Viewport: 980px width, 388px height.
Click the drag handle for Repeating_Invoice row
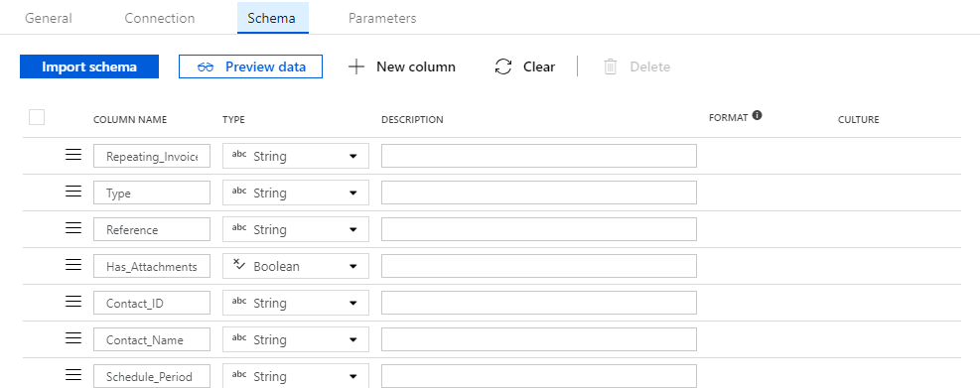tap(73, 155)
